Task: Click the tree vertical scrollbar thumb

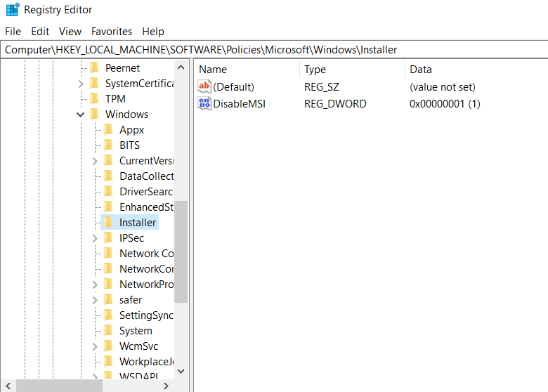Action: click(181, 251)
